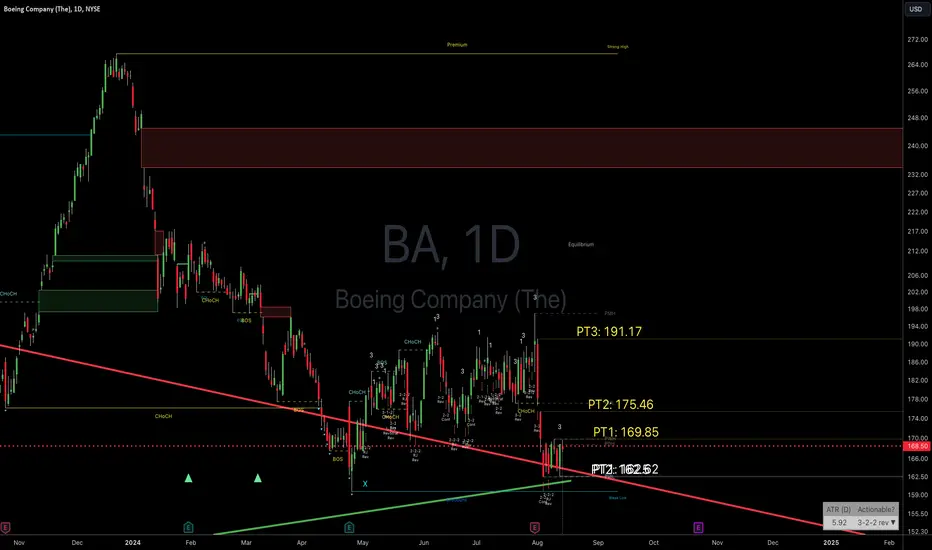Click the 272.00 price axis label
The height and width of the screenshot is (550, 932).
917,39
